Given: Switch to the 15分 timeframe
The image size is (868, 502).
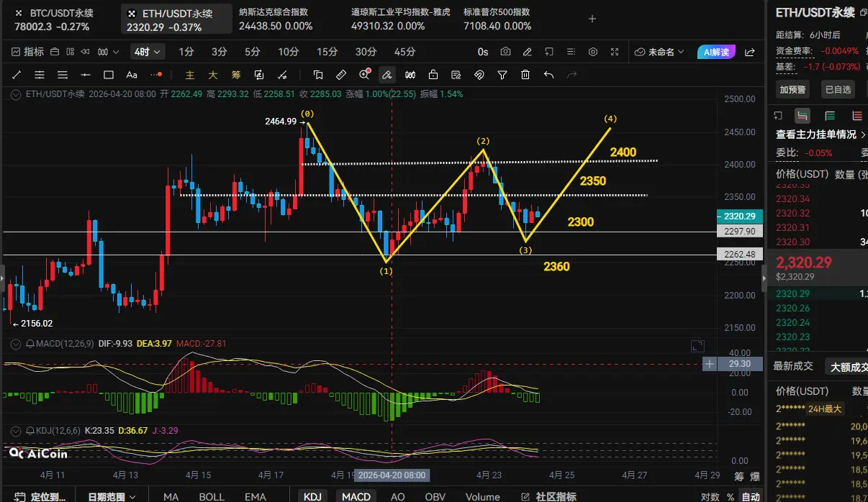Looking at the screenshot, I should (327, 52).
